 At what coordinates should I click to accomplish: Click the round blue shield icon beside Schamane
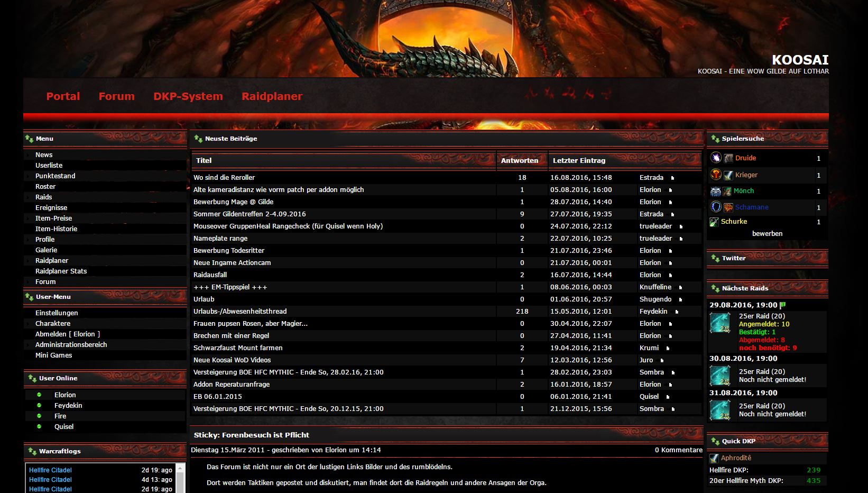[716, 207]
